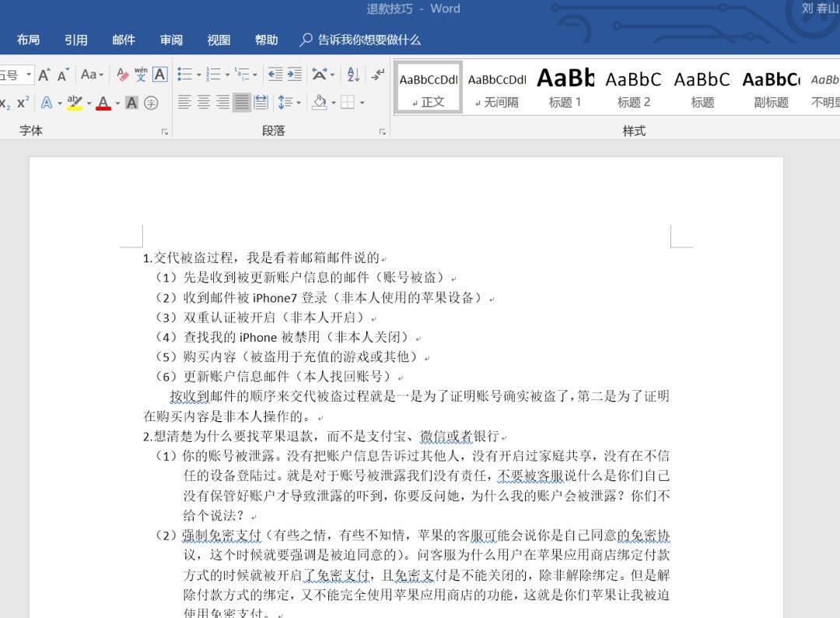Toggle justified text alignment
Screen dimensions: 840x618
[x=242, y=103]
